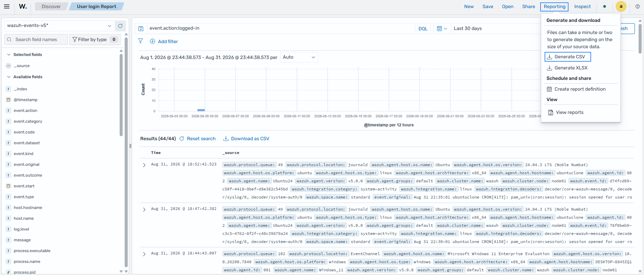
Task: Open the Reporting menu
Action: (x=554, y=6)
